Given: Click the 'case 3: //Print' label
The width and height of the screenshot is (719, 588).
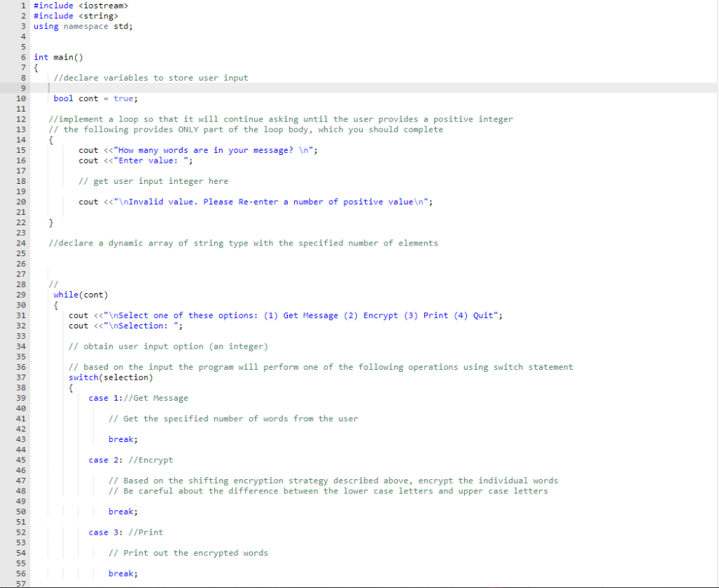Looking at the screenshot, I should [x=126, y=532].
